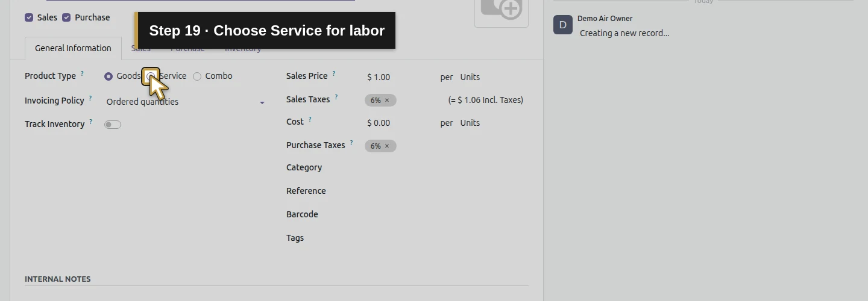Click into the Reference field
868x301 pixels.
click(447, 191)
